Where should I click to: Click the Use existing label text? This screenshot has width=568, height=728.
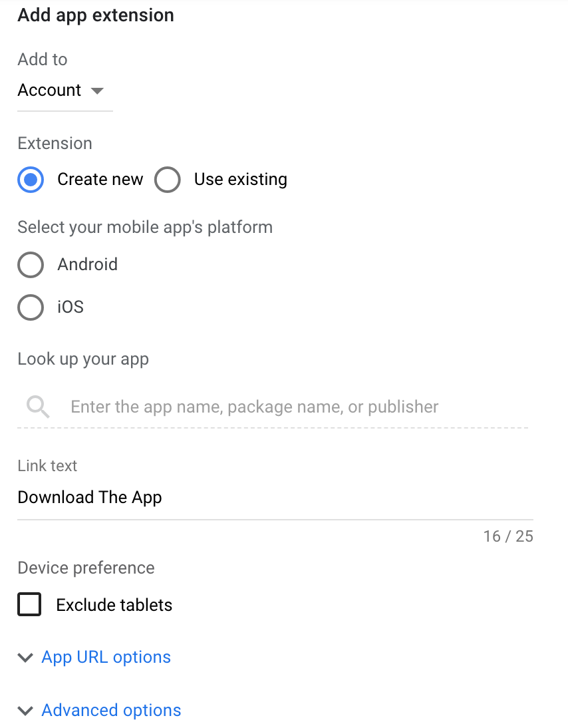click(x=241, y=179)
